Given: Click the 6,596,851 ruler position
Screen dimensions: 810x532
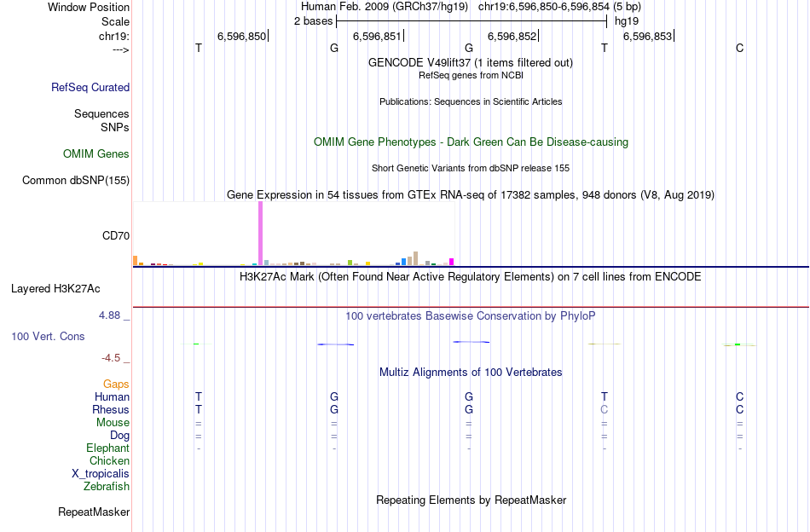Looking at the screenshot, I should (377, 36).
